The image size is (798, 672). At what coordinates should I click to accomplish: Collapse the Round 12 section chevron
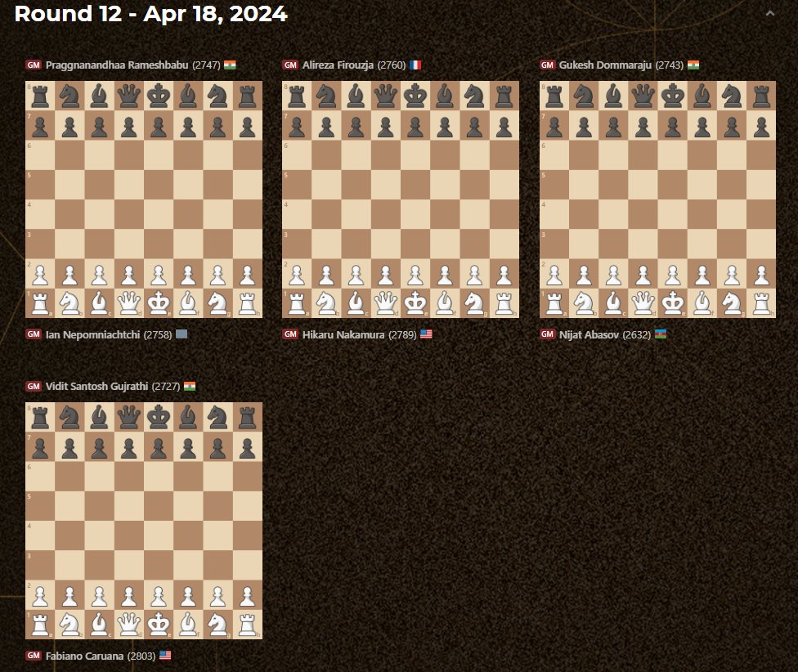click(769, 14)
